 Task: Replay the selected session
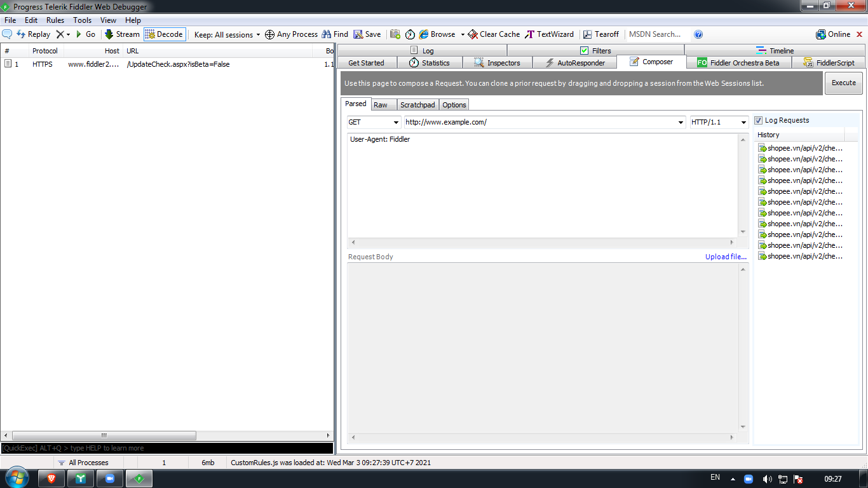click(x=33, y=34)
